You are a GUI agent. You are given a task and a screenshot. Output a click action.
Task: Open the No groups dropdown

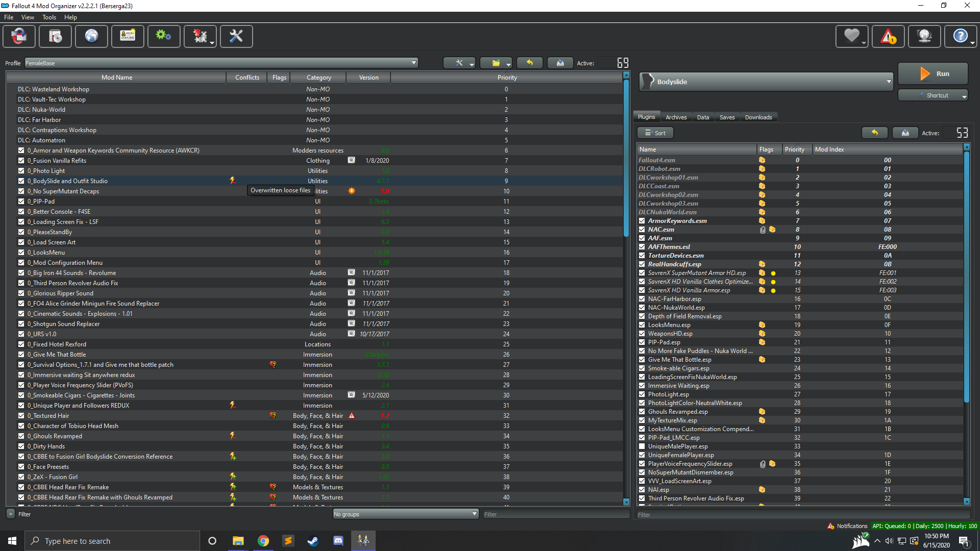pos(406,514)
